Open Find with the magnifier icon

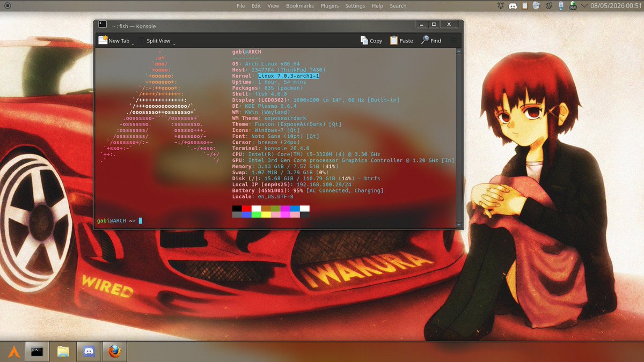pyautogui.click(x=425, y=40)
